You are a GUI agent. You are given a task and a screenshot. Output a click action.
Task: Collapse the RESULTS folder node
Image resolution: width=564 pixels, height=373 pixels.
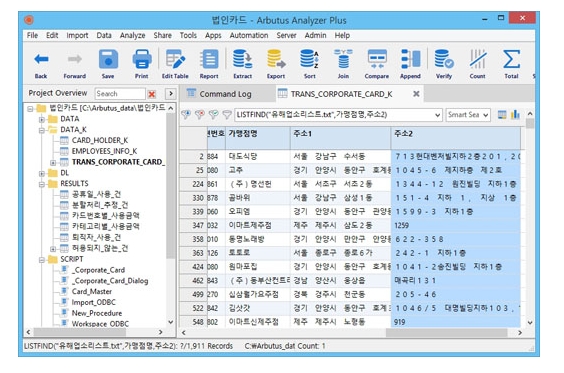click(42, 184)
